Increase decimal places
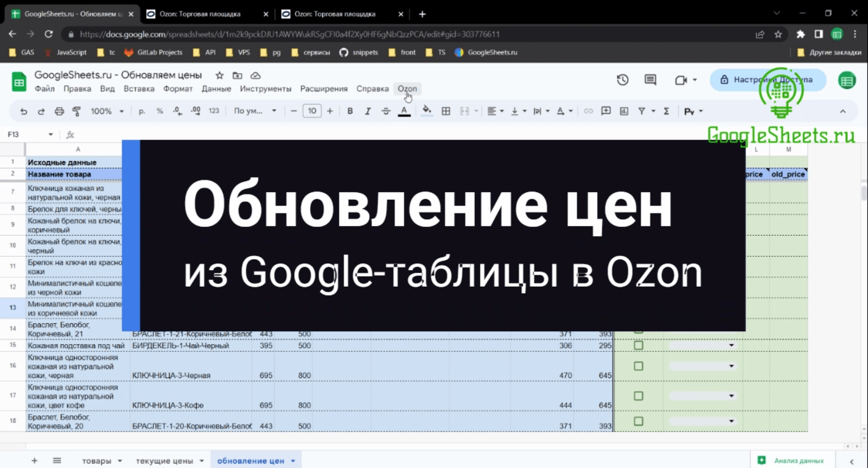Screen dimensions: 868x468 click(x=196, y=111)
